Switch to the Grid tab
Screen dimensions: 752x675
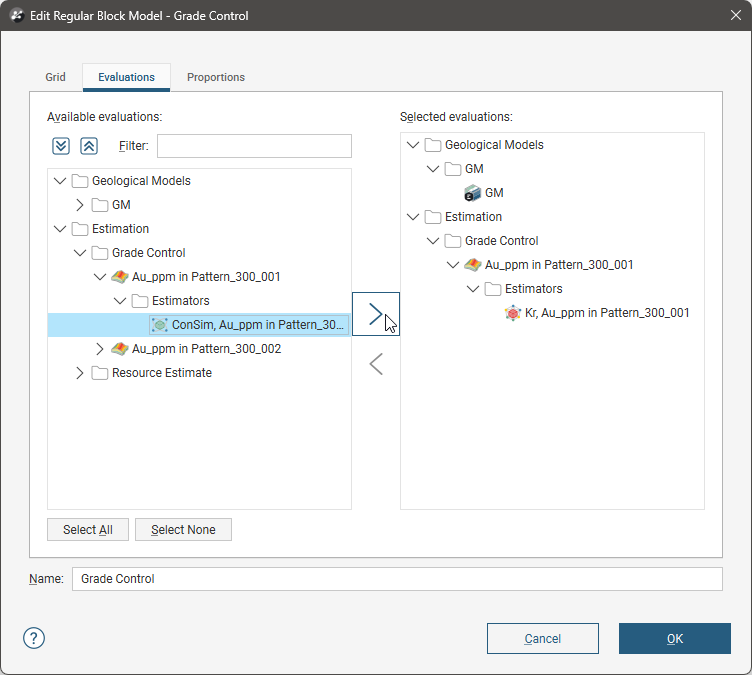55,77
